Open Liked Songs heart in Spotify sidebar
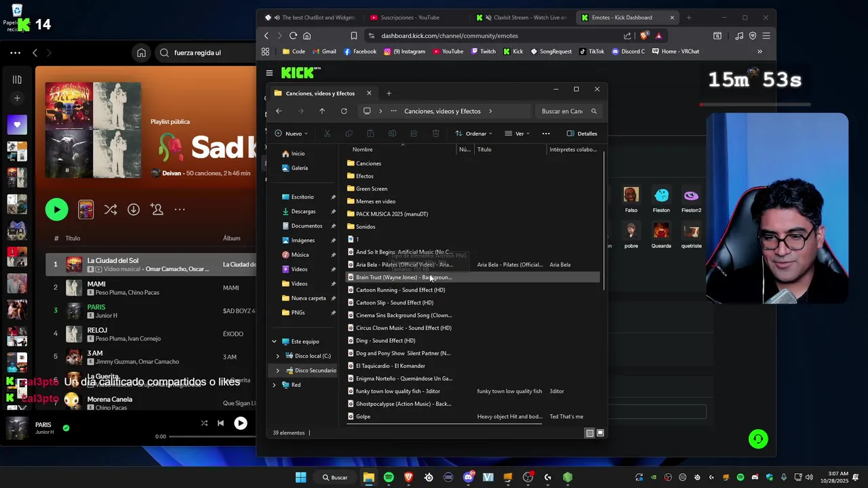 17,125
